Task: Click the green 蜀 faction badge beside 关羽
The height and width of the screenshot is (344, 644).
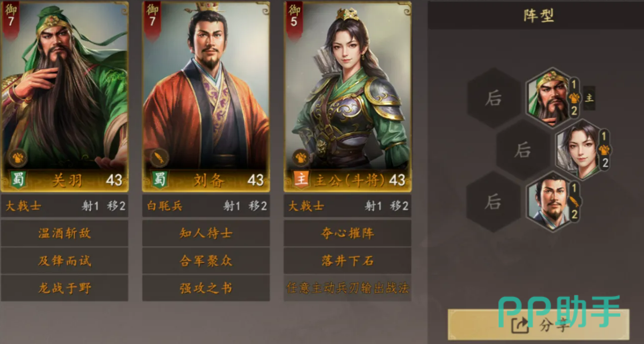Action: click(18, 180)
